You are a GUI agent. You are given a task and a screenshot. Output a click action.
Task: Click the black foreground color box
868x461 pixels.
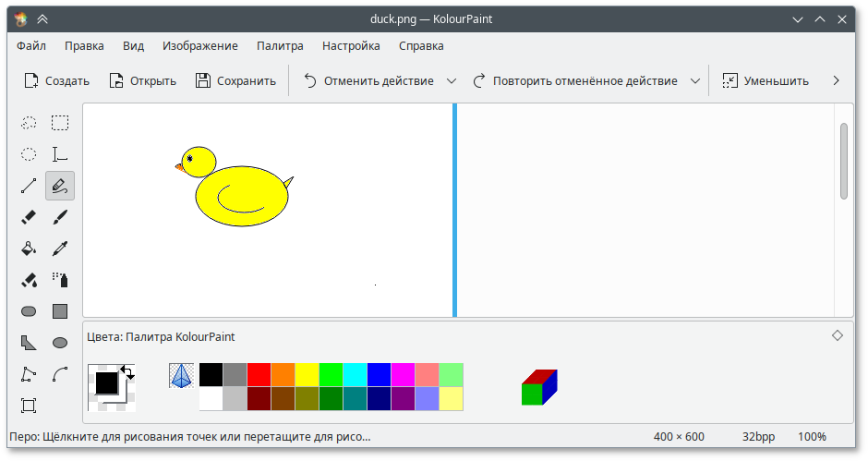click(x=106, y=382)
